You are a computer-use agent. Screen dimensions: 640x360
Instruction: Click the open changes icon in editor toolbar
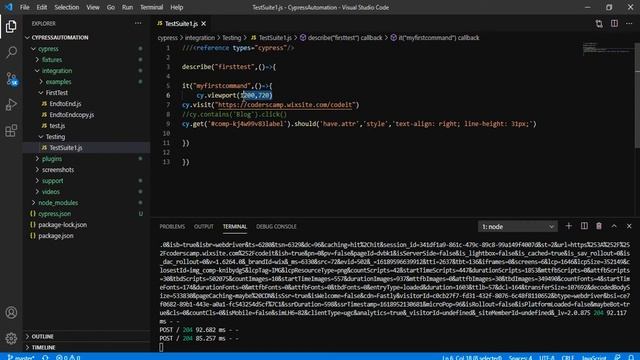pyautogui.click(x=599, y=24)
